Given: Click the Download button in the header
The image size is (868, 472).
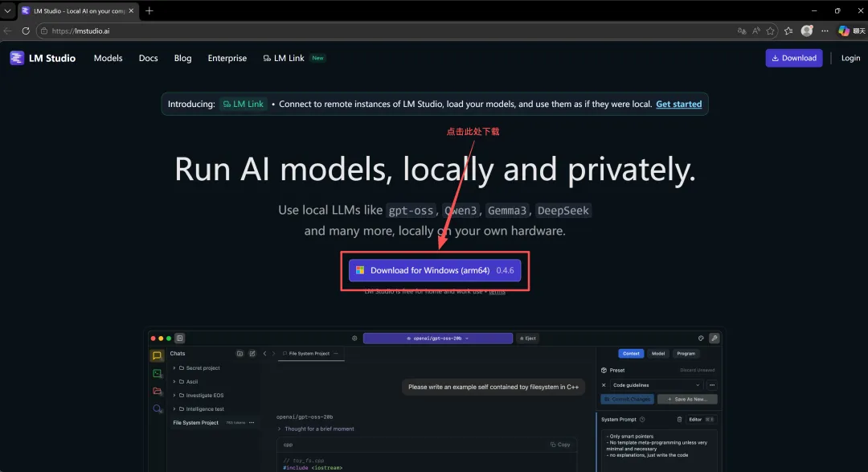Looking at the screenshot, I should 794,58.
